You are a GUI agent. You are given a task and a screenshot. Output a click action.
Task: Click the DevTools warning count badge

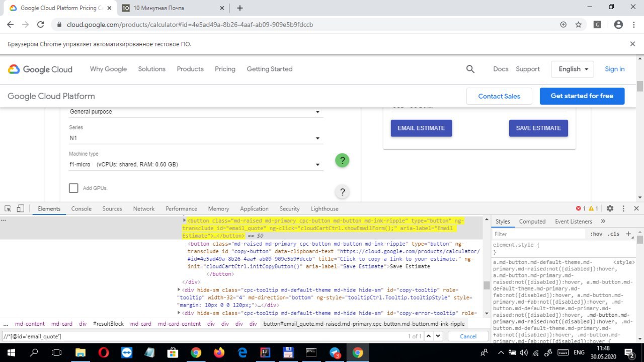(594, 208)
